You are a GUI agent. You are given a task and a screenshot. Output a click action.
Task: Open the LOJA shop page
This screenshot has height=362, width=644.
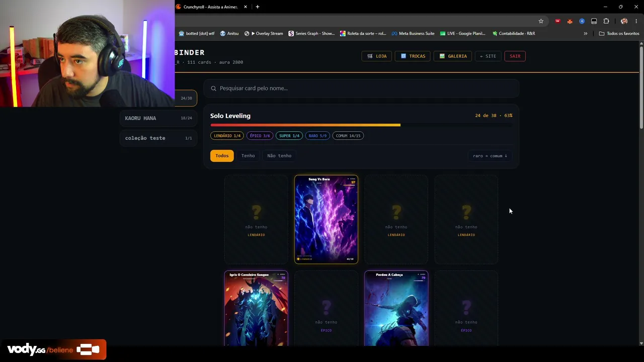click(x=376, y=56)
